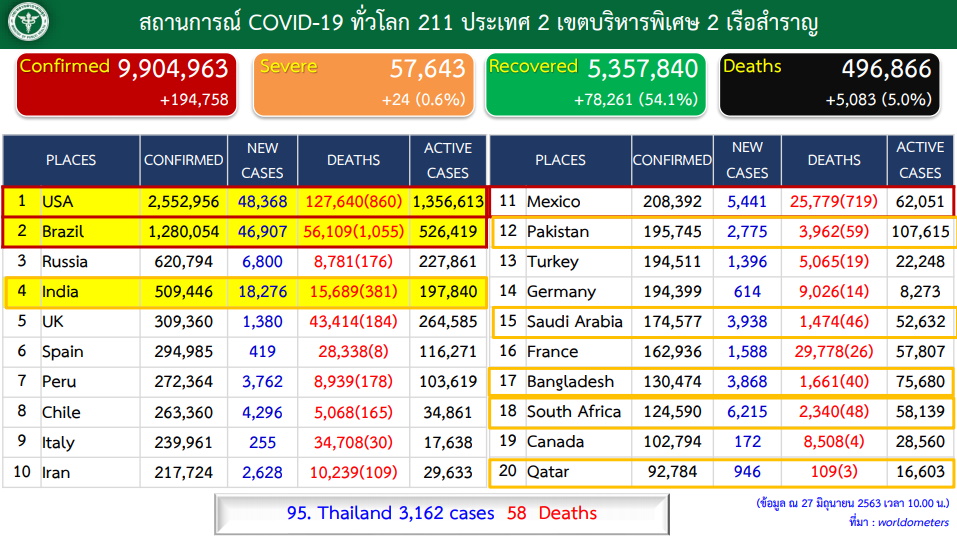957x539 pixels.
Task: Click the Mexico row name
Action: click(554, 201)
